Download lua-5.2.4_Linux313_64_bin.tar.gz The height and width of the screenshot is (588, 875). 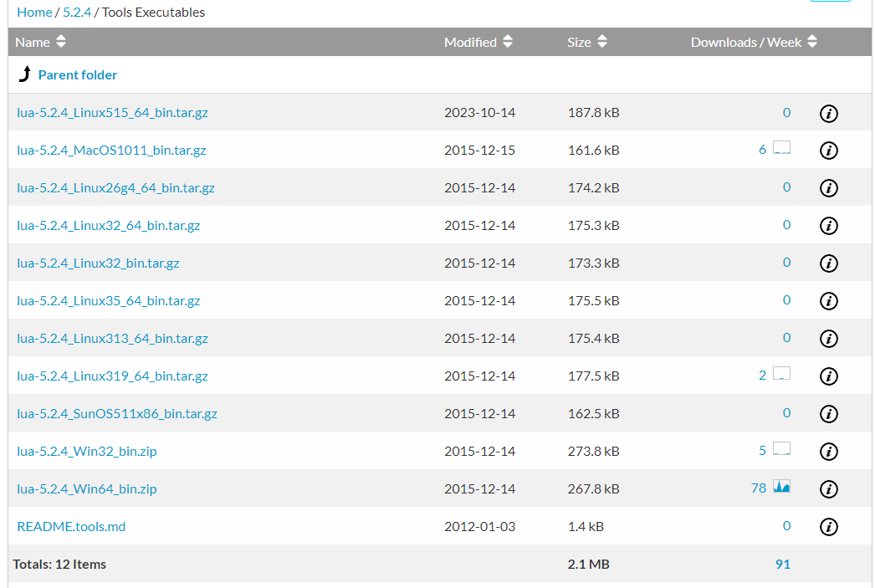coord(112,339)
